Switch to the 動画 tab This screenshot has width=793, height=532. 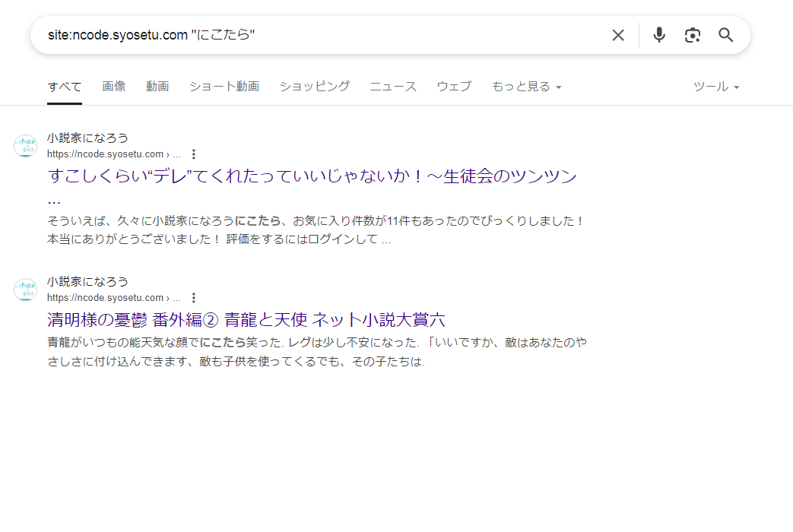click(157, 87)
